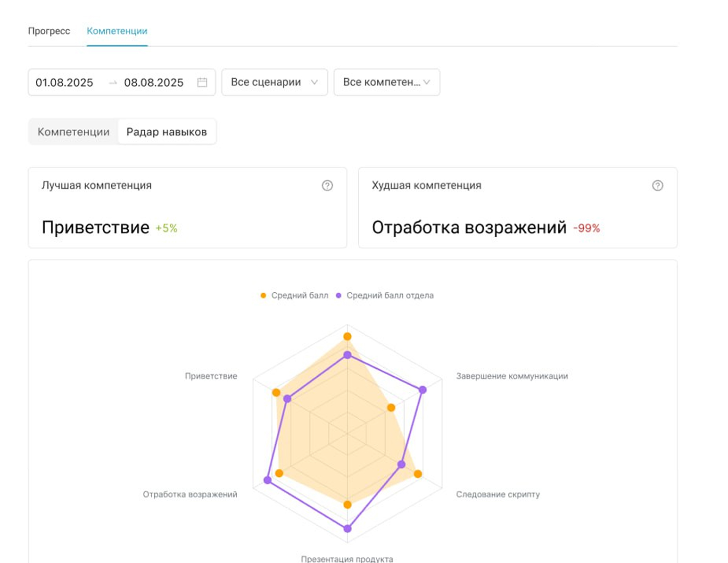Click the Приветствие best competency name
The height and width of the screenshot is (563, 728).
(x=96, y=228)
